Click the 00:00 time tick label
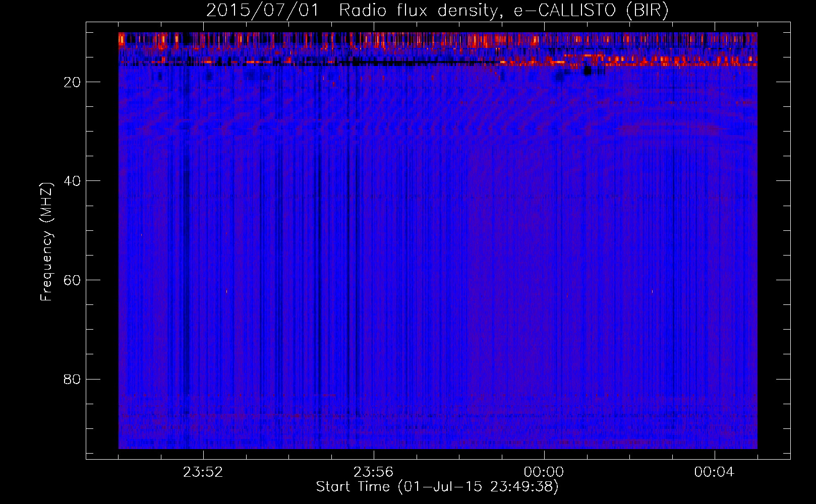Viewport: 816px width, 504px height. point(544,472)
